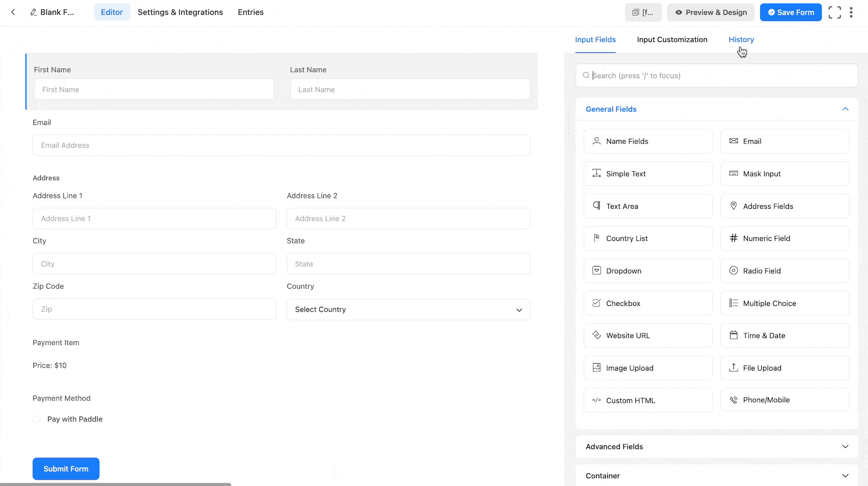Viewport: 868px width, 486px height.
Task: Click the shortcode copy icon button
Action: pyautogui.click(x=643, y=12)
